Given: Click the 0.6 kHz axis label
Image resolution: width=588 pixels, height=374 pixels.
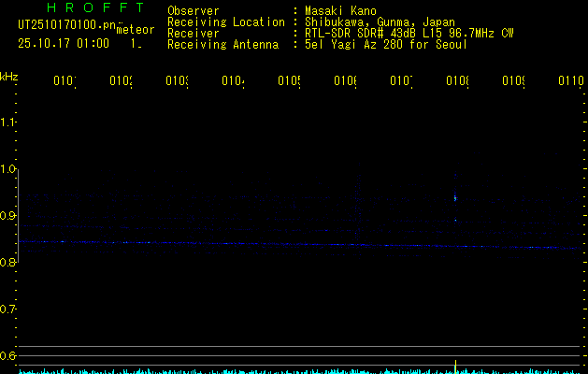Looking at the screenshot, I should 9,356.
